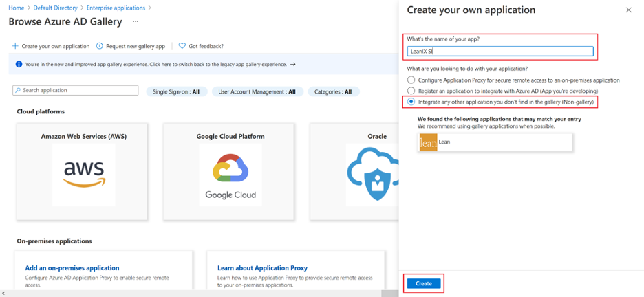Open the Single Sign-on filter pill

(x=177, y=92)
